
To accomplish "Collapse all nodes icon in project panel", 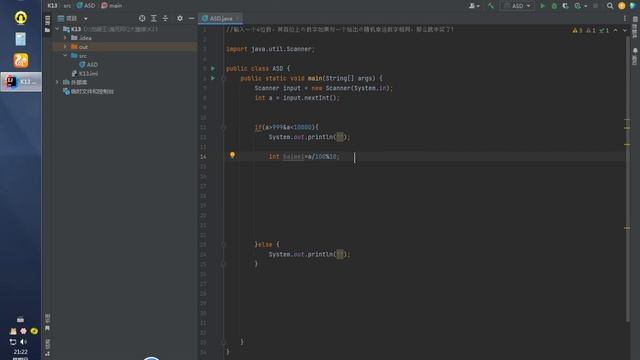I will (x=165, y=18).
